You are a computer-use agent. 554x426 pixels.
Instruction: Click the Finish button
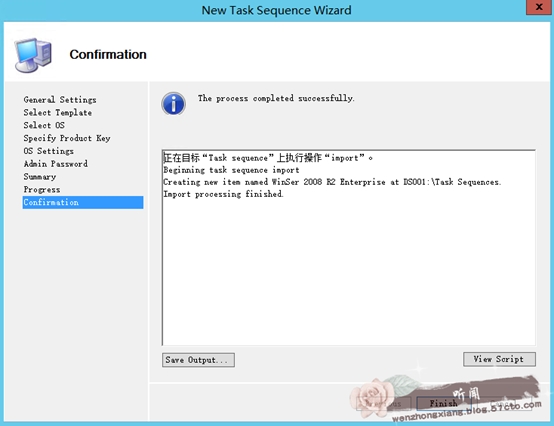444,403
